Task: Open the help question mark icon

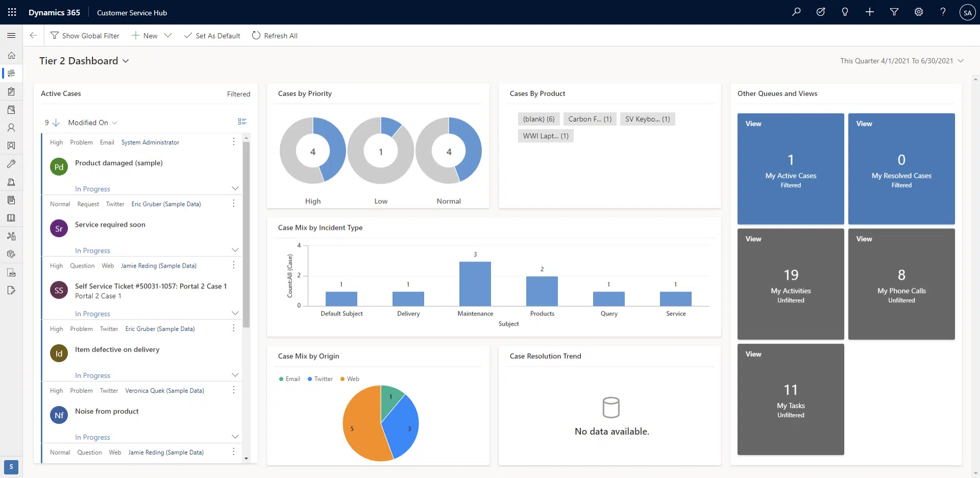Action: click(x=943, y=12)
